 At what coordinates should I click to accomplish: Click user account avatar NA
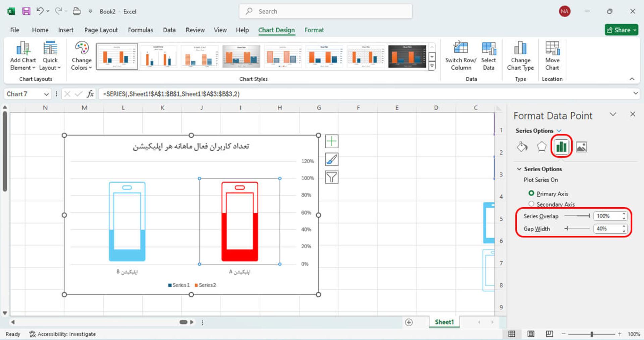[x=565, y=11]
